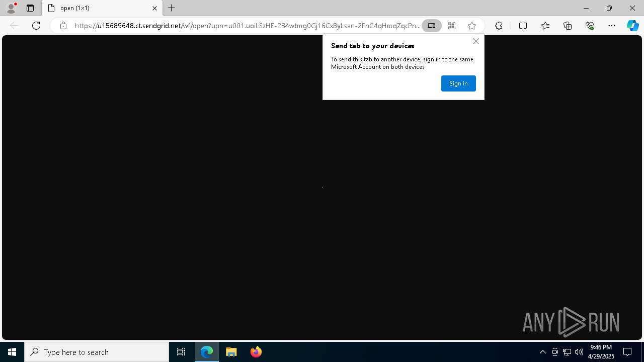Open the network tray icon
Image resolution: width=644 pixels, height=362 pixels.
(x=567, y=352)
